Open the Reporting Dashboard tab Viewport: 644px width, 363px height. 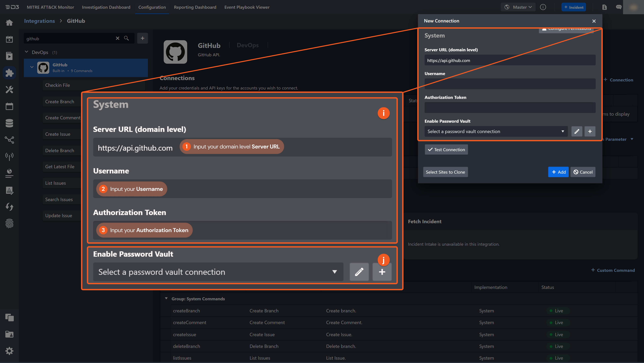195,7
